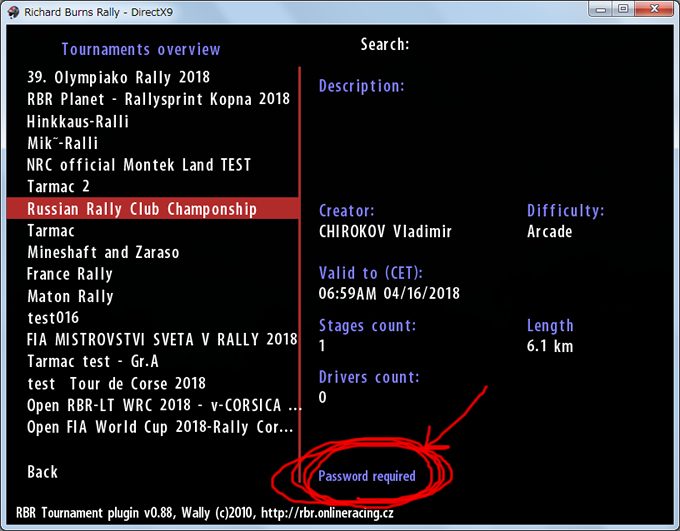Open RBR Planet Rallysprint Kopna 2018 entry

(158, 99)
